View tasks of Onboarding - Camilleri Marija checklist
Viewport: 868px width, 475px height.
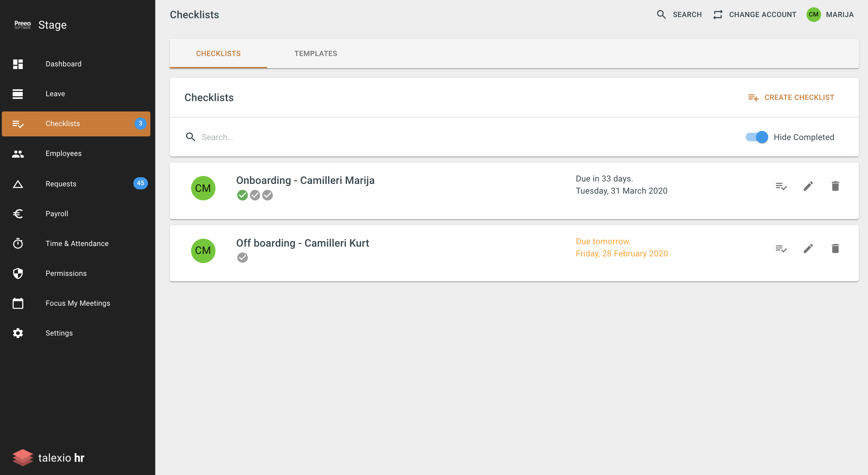[781, 186]
